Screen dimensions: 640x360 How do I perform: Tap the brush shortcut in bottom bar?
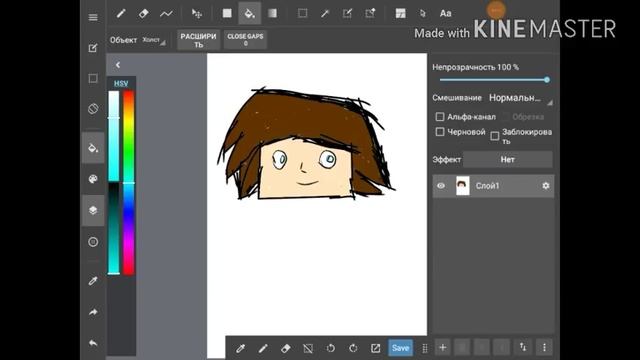click(x=263, y=348)
